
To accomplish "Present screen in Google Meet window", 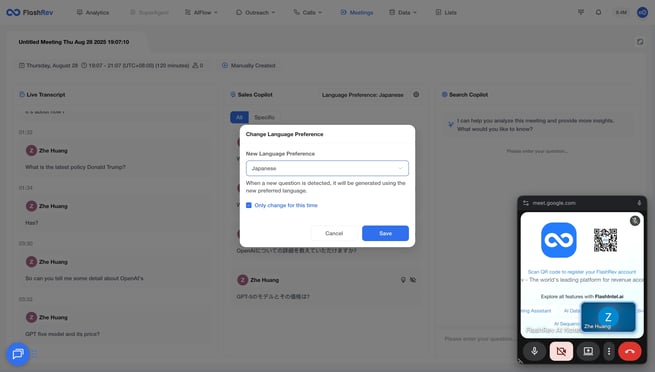I will (x=588, y=352).
